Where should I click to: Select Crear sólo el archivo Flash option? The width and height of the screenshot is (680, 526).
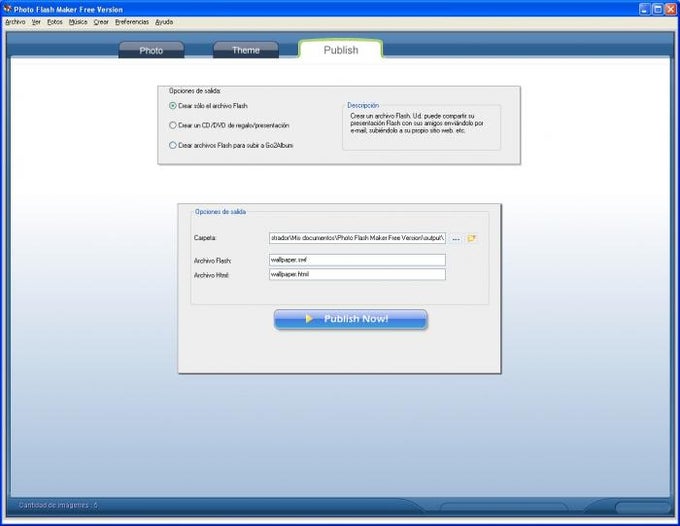tap(209, 106)
